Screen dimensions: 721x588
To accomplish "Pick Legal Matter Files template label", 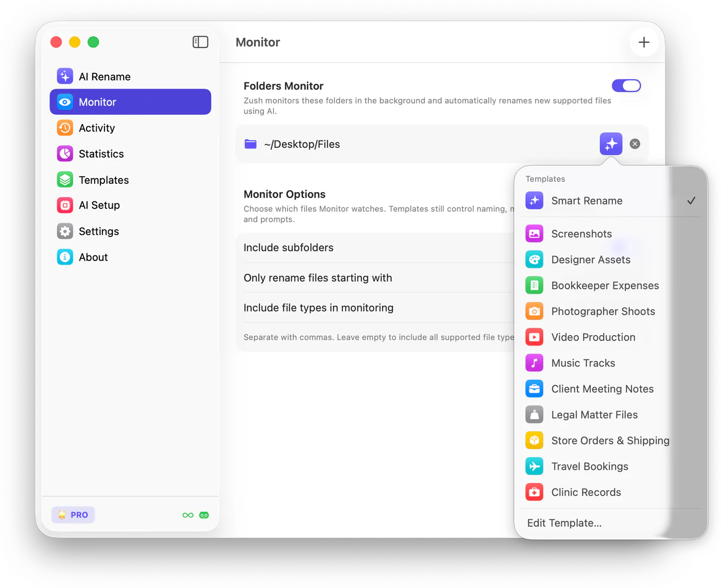I will coord(594,415).
